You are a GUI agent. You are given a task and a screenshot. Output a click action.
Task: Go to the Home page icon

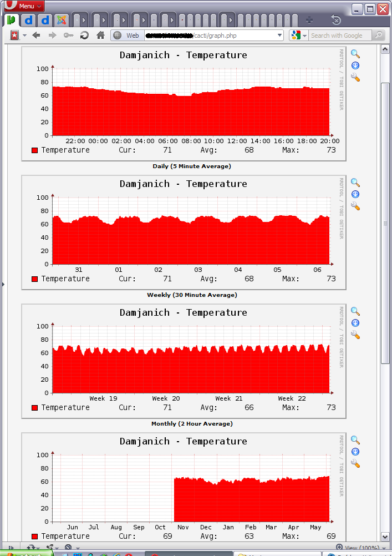[x=101, y=35]
